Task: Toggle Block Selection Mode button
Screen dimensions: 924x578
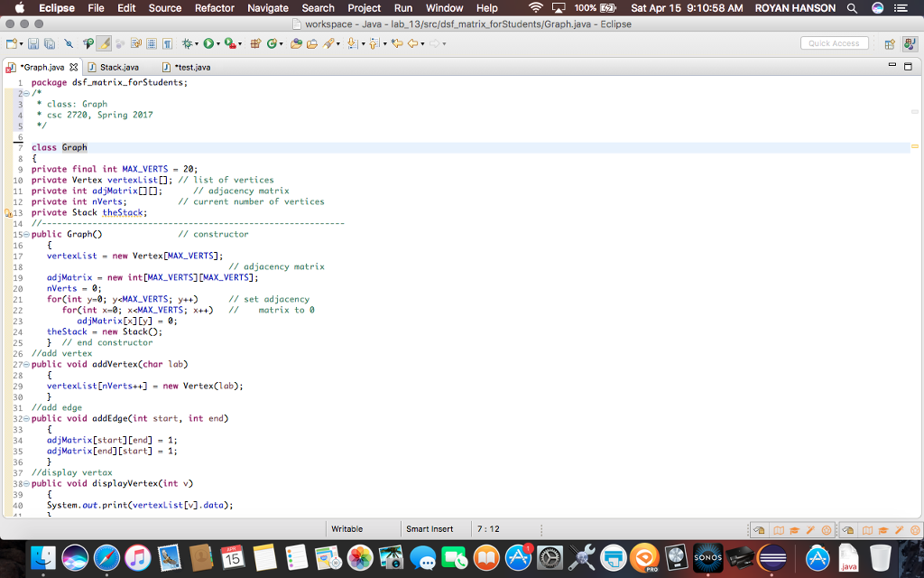Action: 152,43
